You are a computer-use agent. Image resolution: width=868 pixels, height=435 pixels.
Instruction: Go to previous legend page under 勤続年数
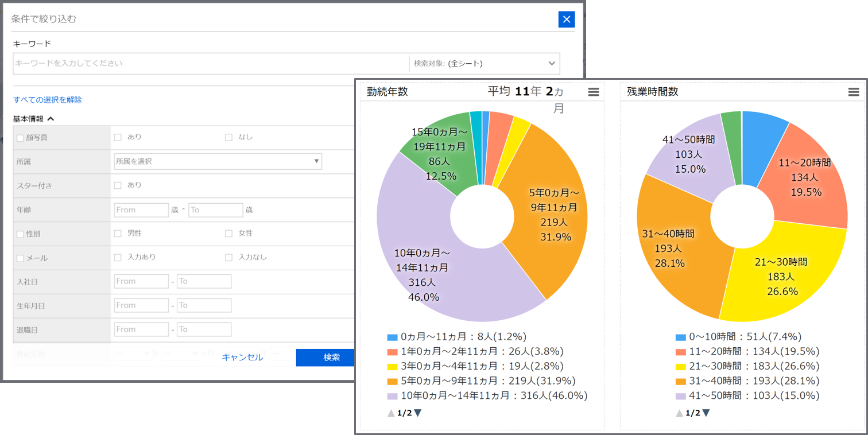tap(391, 413)
